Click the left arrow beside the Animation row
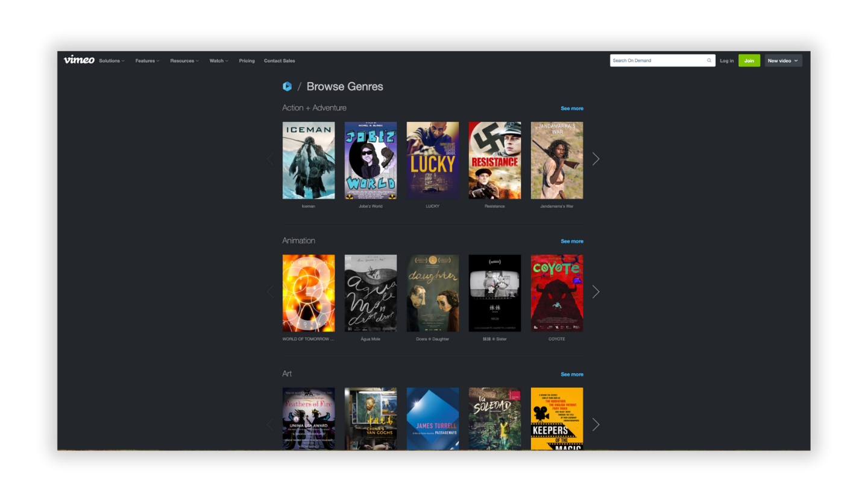This screenshot has width=868, height=502. click(270, 291)
